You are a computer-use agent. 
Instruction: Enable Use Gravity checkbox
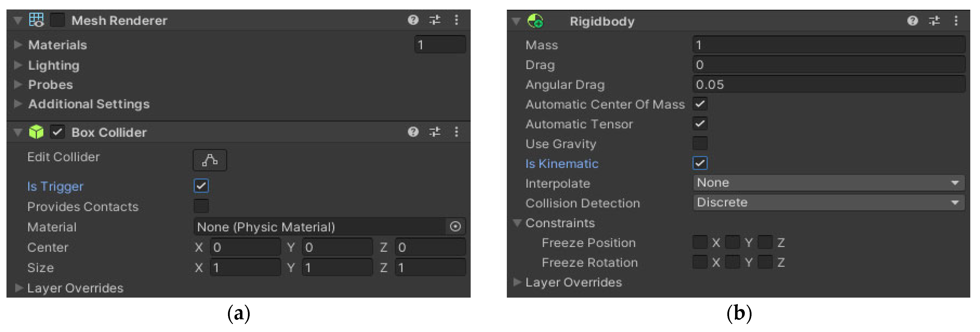point(700,143)
